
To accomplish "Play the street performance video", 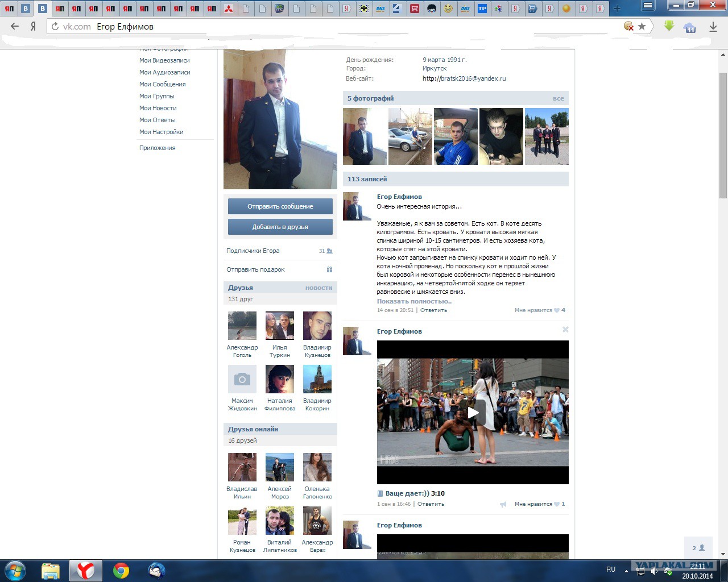I will (x=473, y=412).
